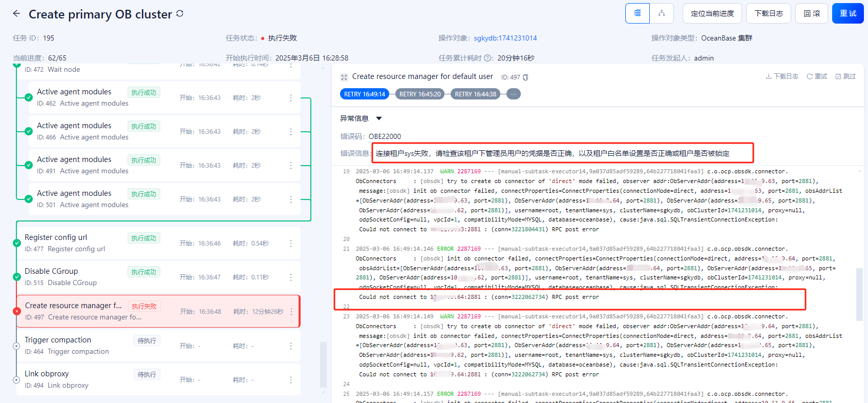The width and height of the screenshot is (868, 403).
Task: Select the RETRY 16:45:20 tab
Action: [x=420, y=94]
